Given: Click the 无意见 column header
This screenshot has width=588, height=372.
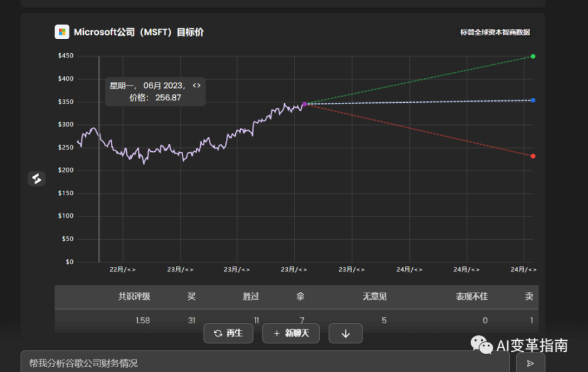Looking at the screenshot, I should tap(374, 297).
